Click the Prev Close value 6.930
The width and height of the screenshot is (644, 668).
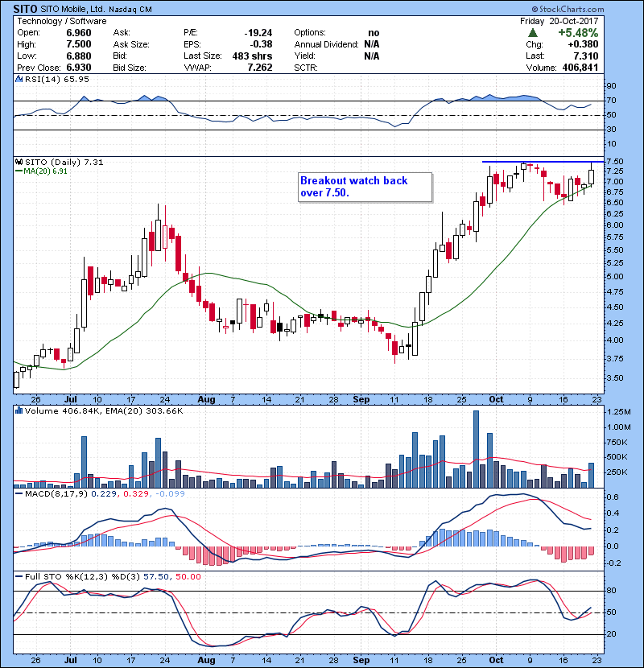[79, 68]
